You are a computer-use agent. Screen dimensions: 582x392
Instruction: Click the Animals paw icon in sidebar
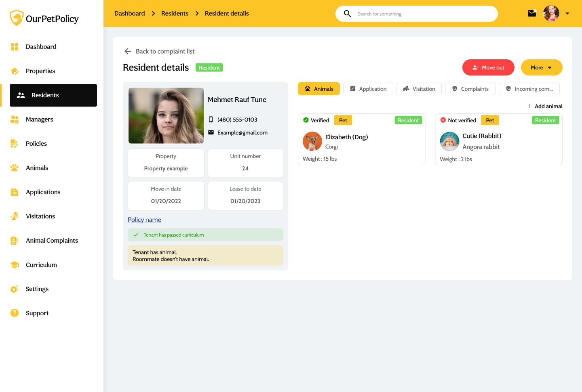click(15, 168)
